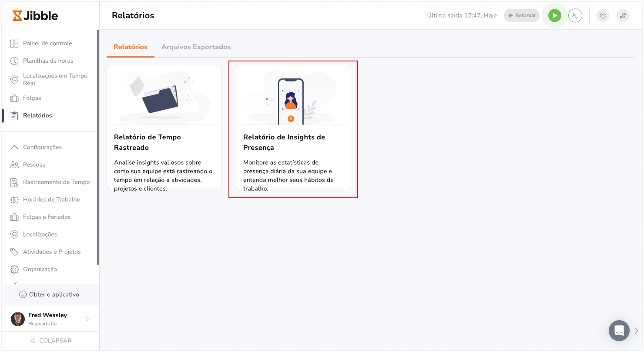The width and height of the screenshot is (644, 352).
Task: Click the green person status icon
Action: point(575,16)
